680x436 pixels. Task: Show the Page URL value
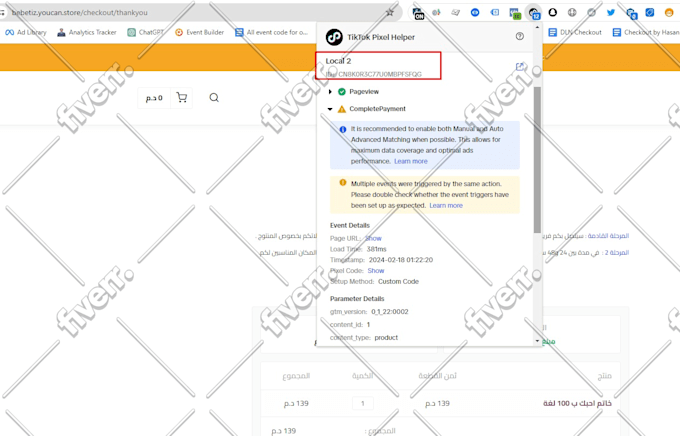click(x=373, y=238)
